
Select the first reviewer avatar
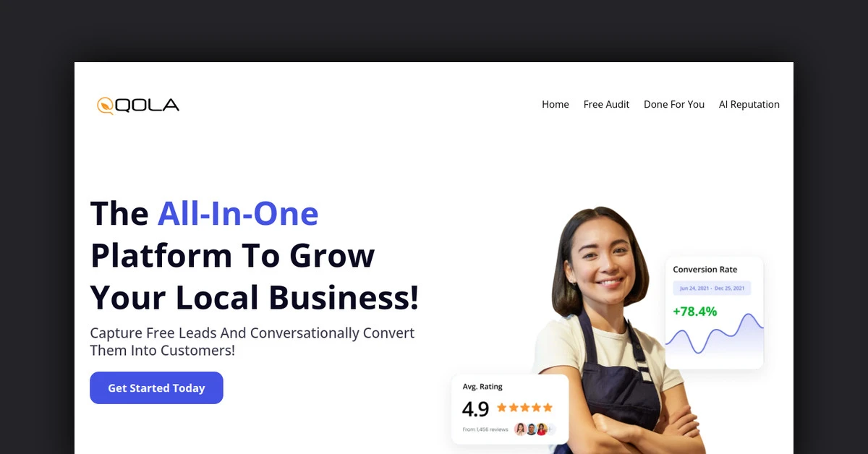pos(520,429)
